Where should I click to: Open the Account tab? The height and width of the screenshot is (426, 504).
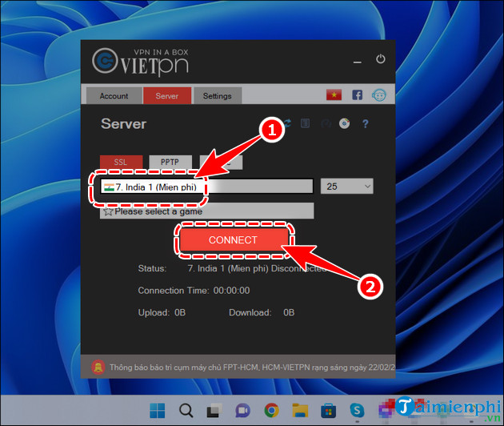[x=114, y=96]
